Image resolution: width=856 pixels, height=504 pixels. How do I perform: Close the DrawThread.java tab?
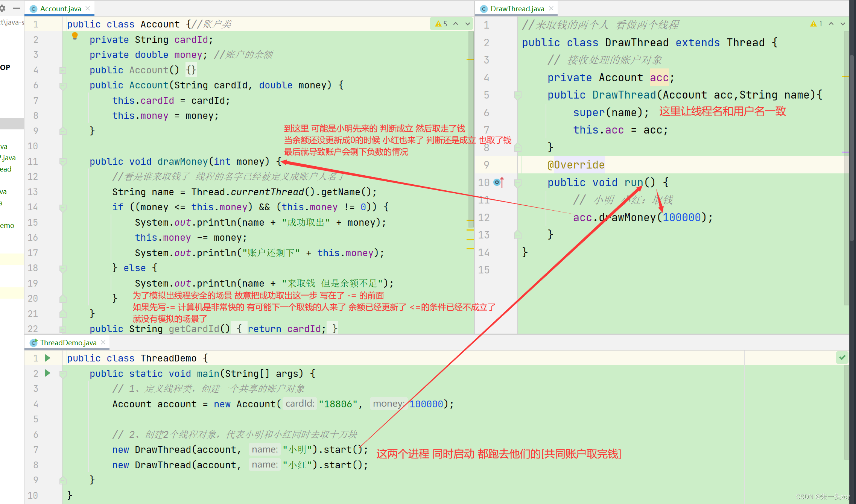[x=551, y=8]
